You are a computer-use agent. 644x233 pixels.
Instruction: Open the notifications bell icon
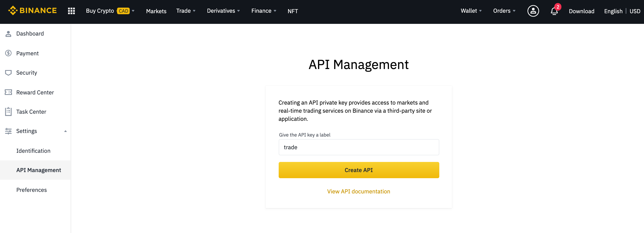click(554, 11)
